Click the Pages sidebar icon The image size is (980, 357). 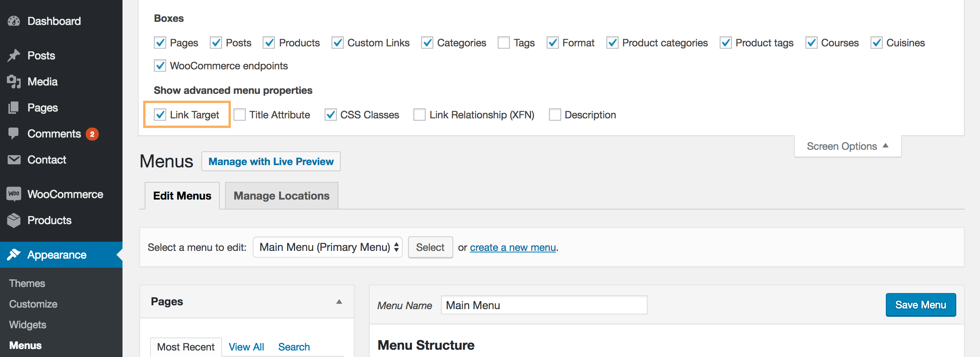[x=14, y=108]
